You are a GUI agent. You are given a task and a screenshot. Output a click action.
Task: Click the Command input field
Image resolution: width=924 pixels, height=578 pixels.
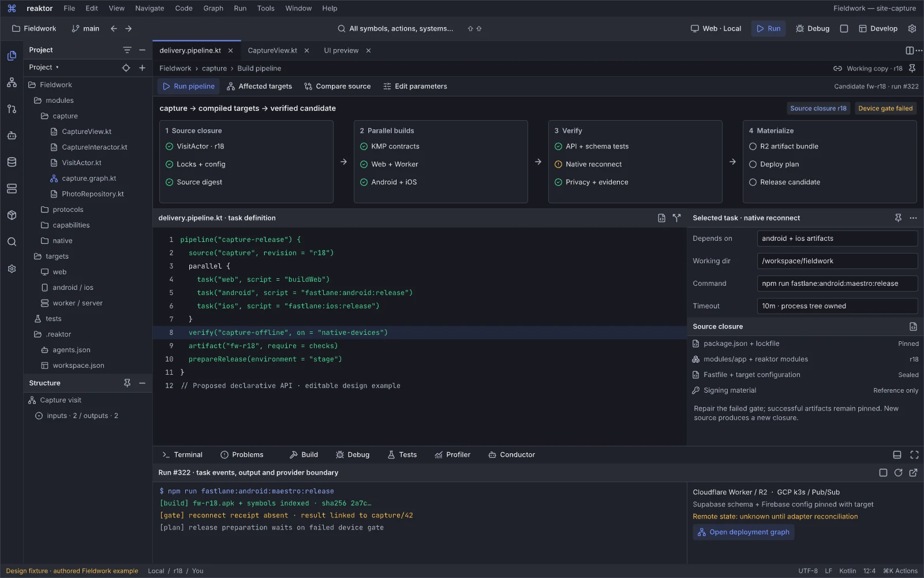837,284
